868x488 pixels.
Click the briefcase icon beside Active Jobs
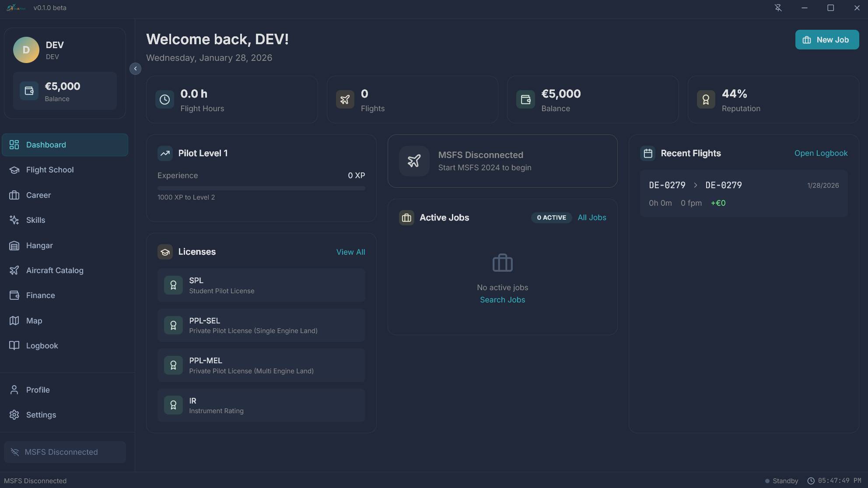point(406,218)
